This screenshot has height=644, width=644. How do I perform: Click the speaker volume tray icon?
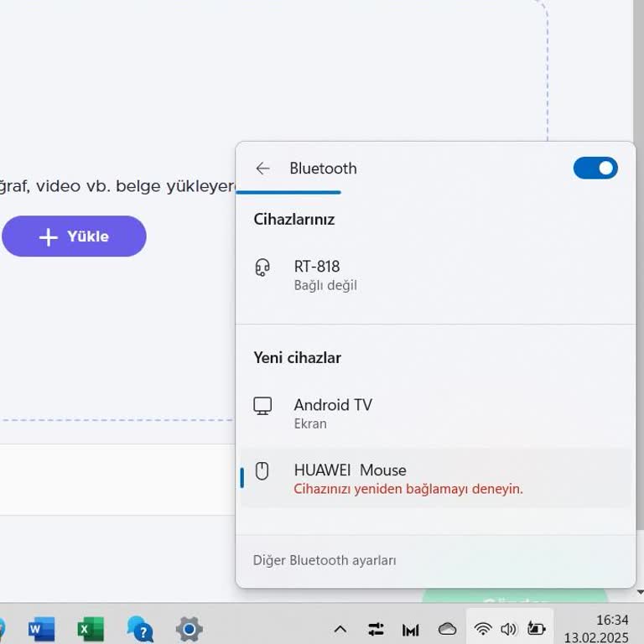coord(508,629)
